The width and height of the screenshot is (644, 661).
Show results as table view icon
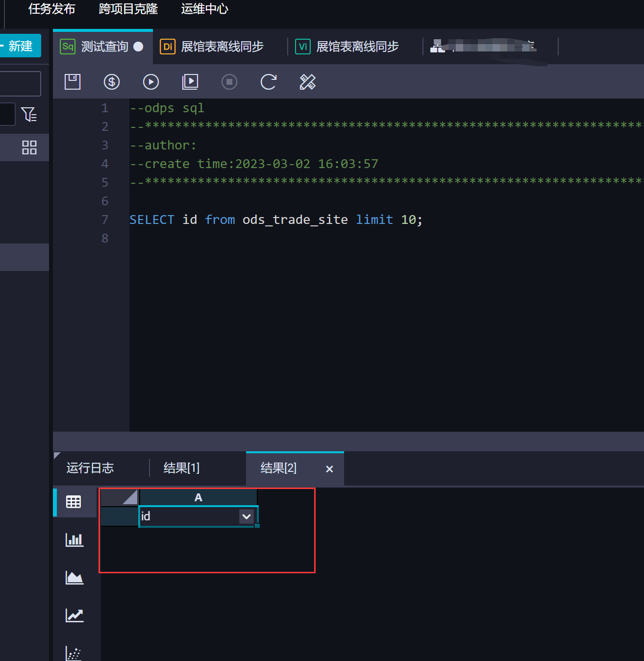[x=74, y=502]
